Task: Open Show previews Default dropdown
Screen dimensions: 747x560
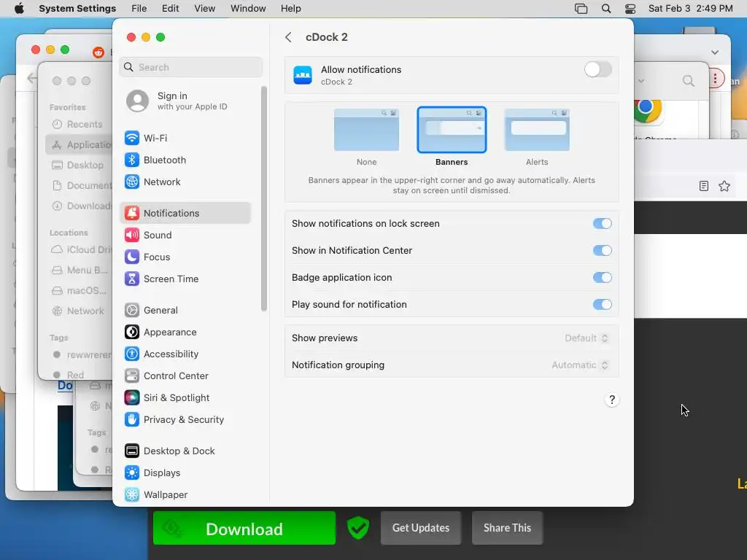Action: tap(586, 338)
